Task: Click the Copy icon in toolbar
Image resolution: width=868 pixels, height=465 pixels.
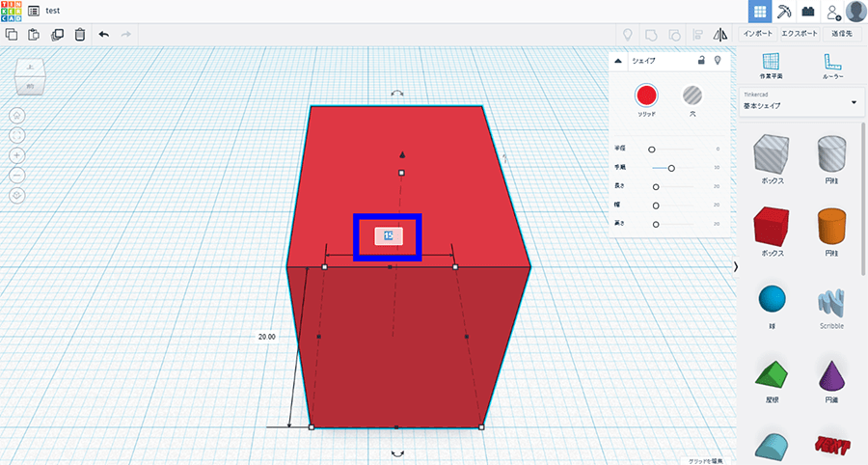Action: (11, 35)
